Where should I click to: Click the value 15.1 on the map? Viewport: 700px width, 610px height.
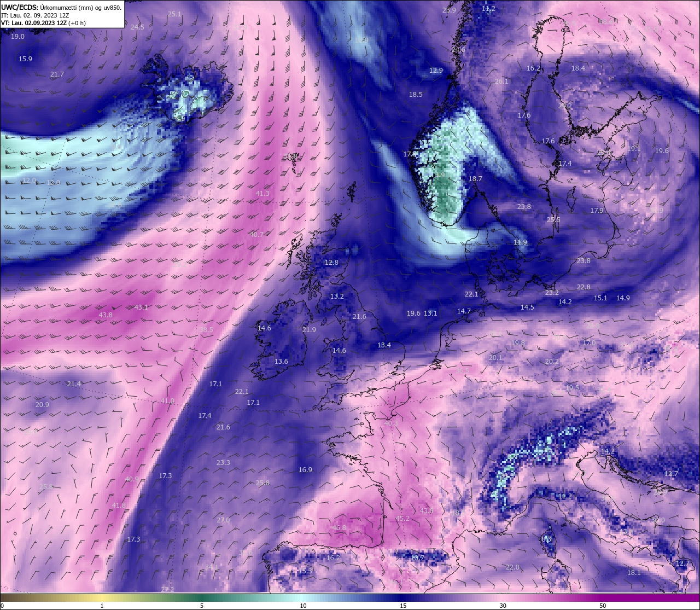tap(600, 298)
